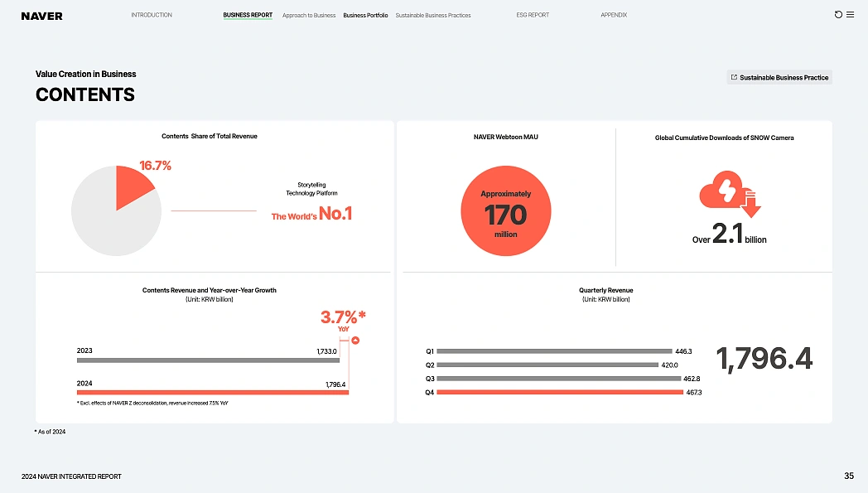Navigate to Approach to Business
This screenshot has width=868, height=493.
[x=309, y=16]
